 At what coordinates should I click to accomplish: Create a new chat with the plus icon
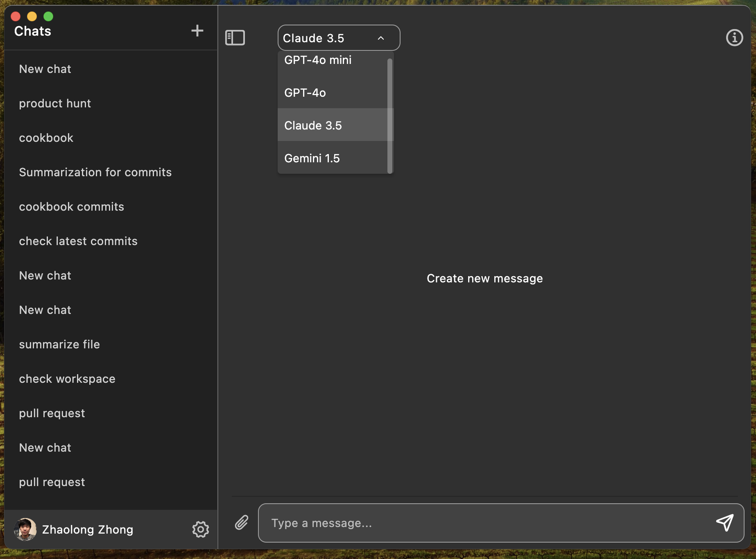[x=197, y=31]
